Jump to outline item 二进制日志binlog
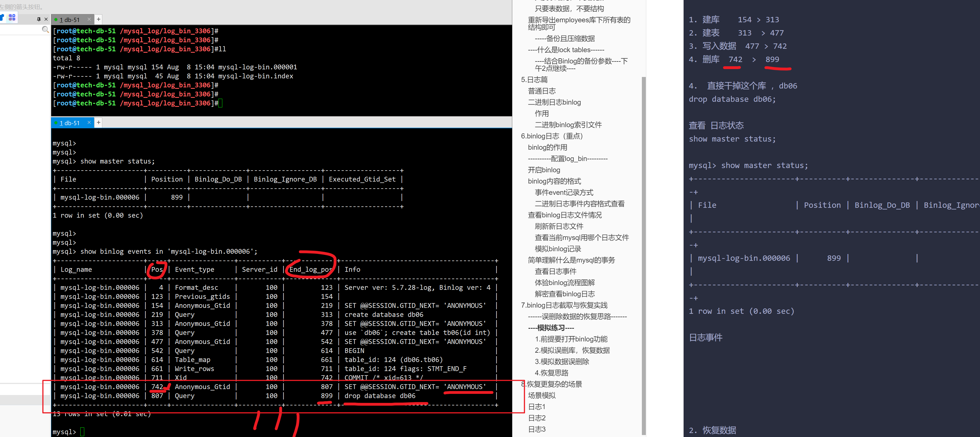980x437 pixels. click(554, 102)
